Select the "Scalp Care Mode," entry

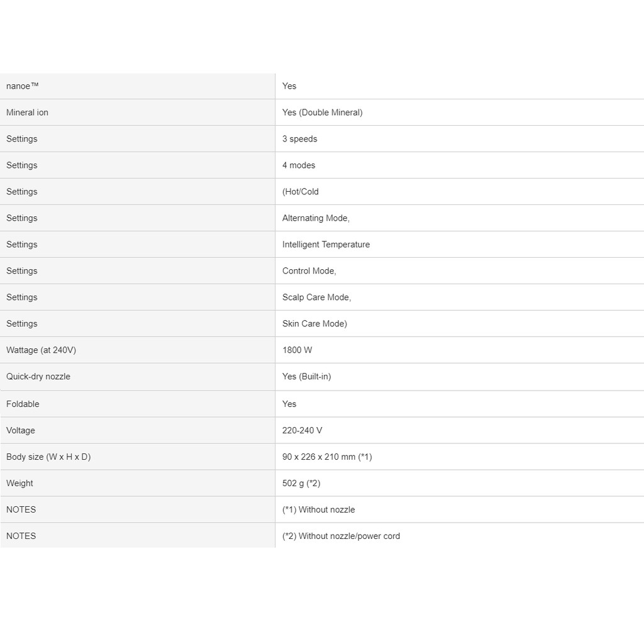click(316, 297)
